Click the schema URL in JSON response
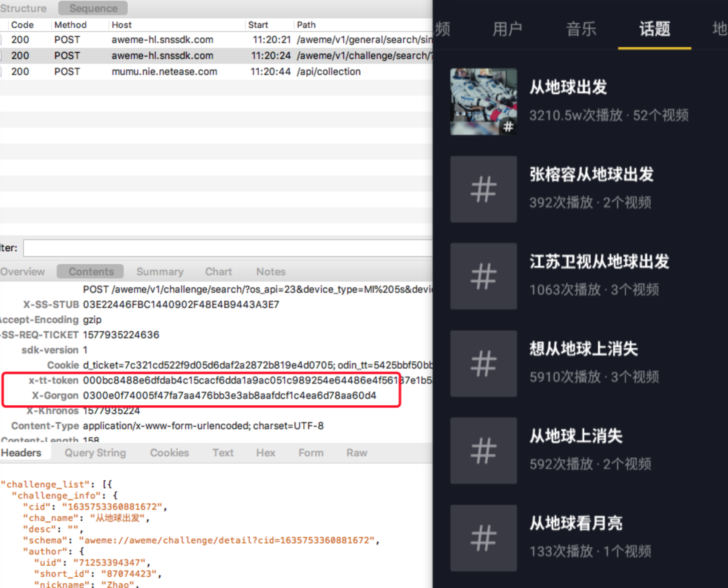 227,540
